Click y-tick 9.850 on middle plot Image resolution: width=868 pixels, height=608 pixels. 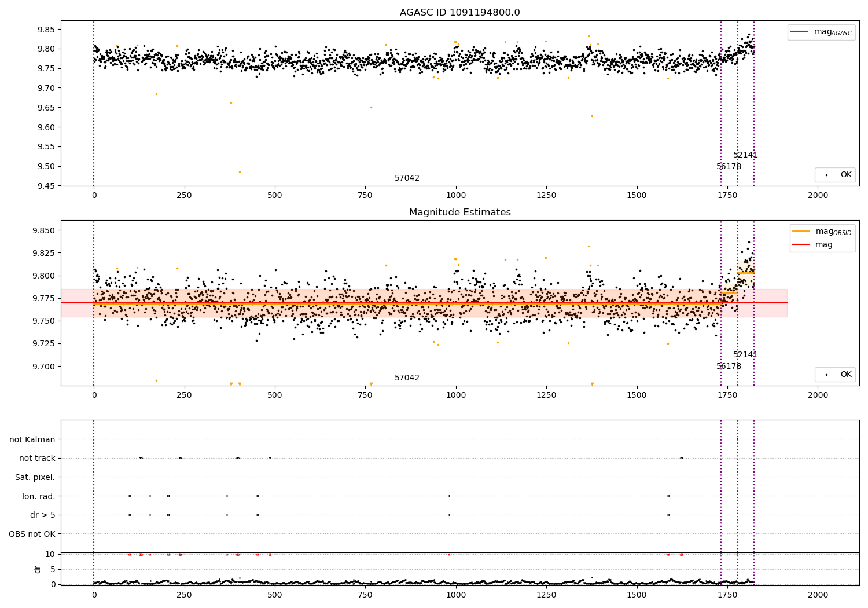click(43, 230)
